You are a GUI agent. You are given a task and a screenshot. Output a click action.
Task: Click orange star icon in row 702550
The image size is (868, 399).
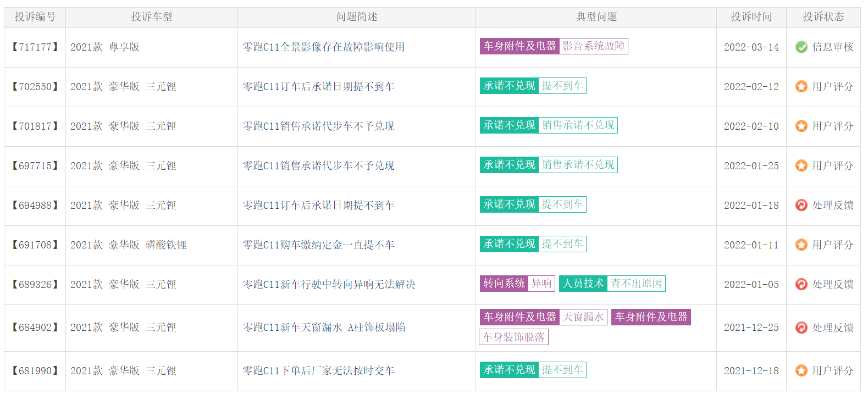point(801,86)
